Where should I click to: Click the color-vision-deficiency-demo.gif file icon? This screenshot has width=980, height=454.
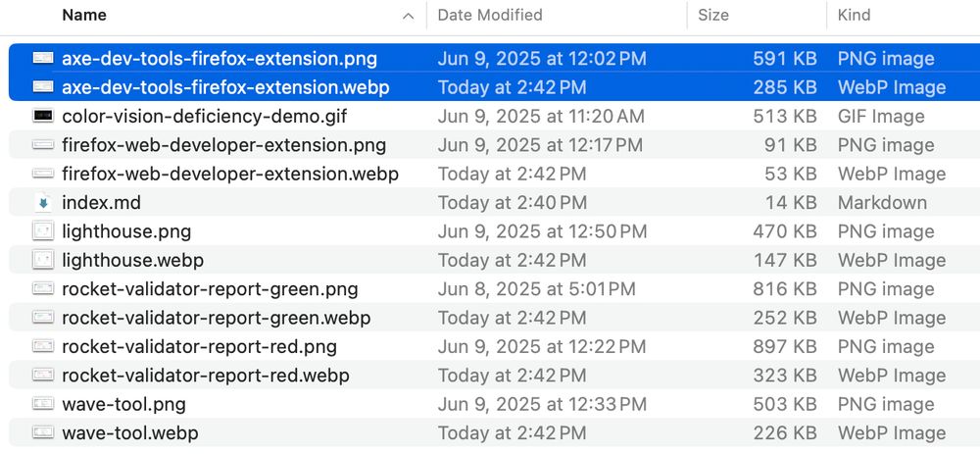click(42, 116)
